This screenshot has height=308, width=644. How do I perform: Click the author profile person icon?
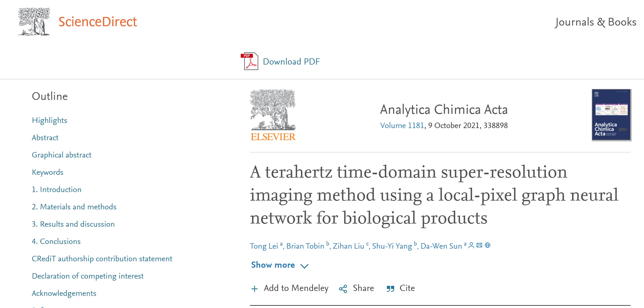point(471,245)
